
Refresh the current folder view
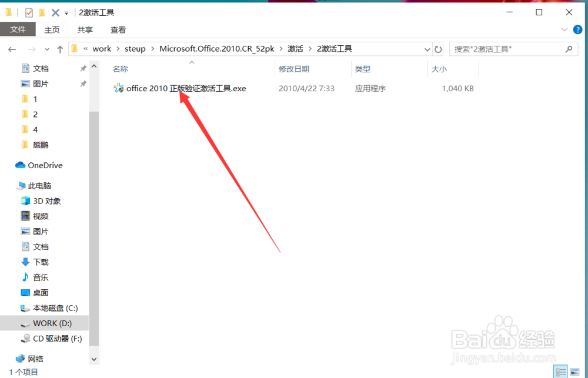[x=437, y=49]
